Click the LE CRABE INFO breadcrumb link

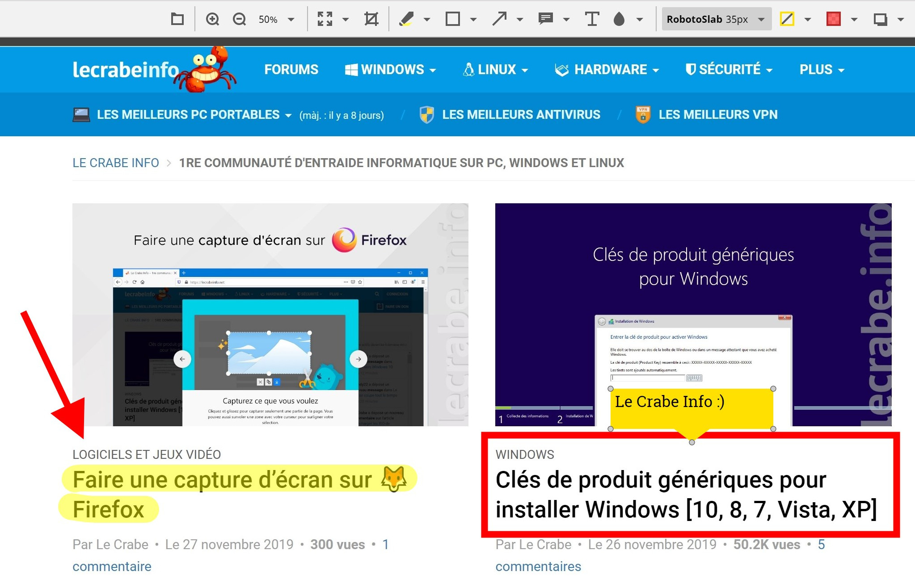tap(116, 163)
